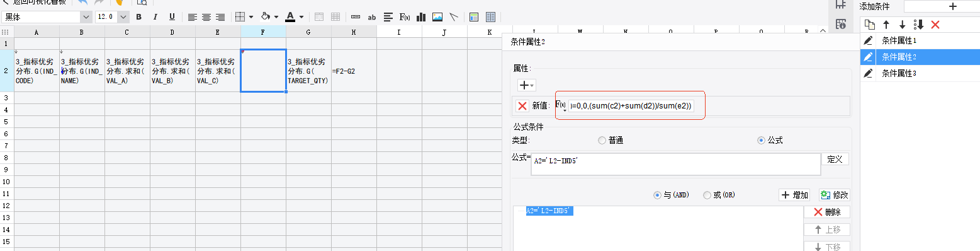The width and height of the screenshot is (980, 251).
Task: Click the undo arrow in top bar
Action: point(82,3)
